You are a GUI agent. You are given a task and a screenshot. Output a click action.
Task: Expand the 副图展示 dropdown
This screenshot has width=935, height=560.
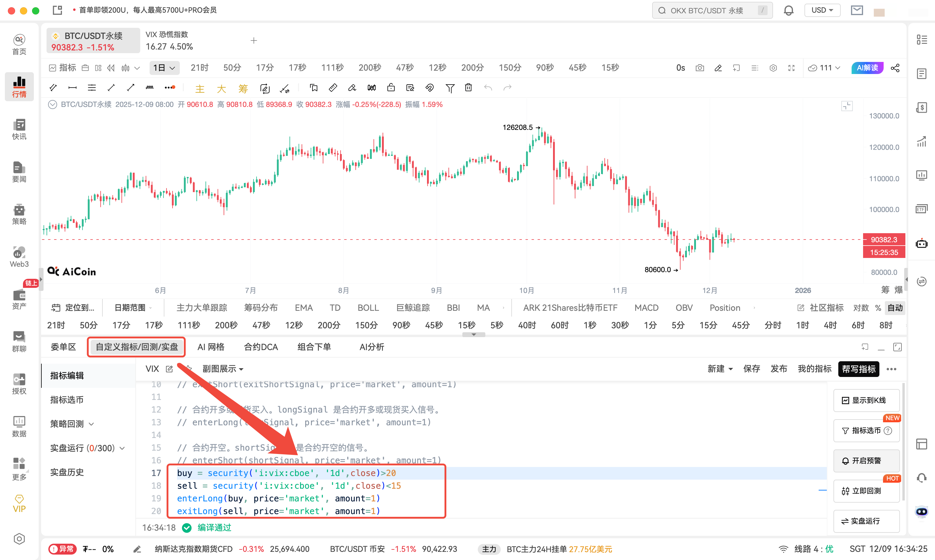point(223,369)
